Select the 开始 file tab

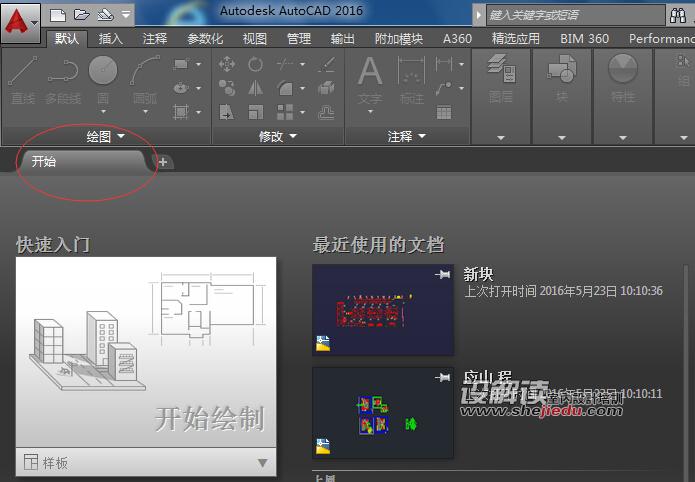click(x=83, y=161)
